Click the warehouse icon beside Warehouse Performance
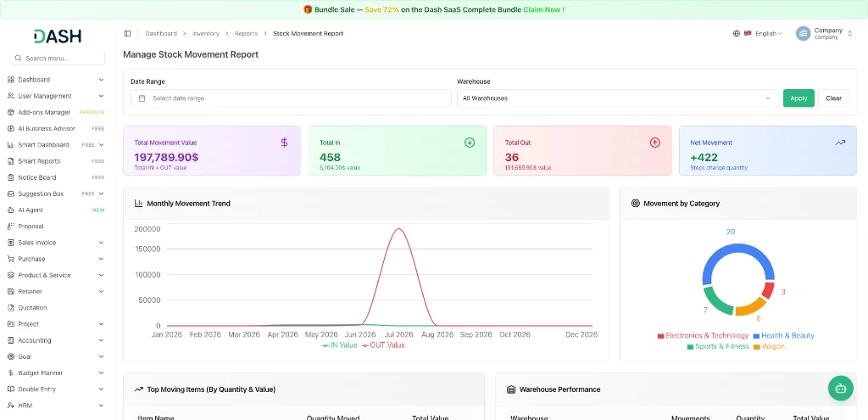Viewport: 868px width, 420px height. pos(511,389)
